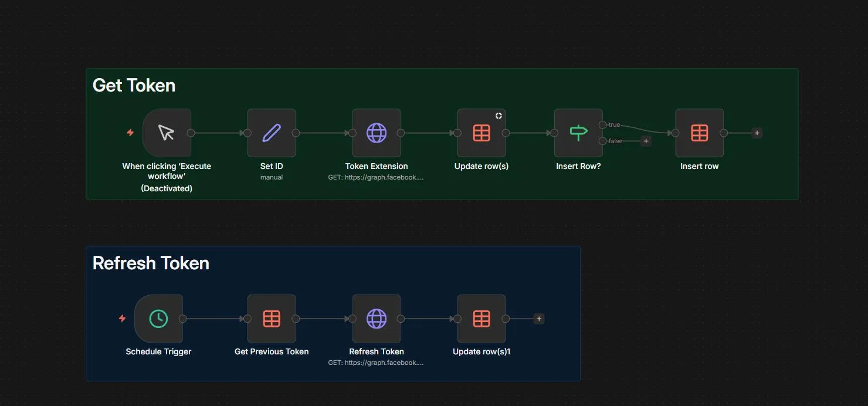Add a node on the false branch
This screenshot has height=406, width=868.
coord(646,141)
